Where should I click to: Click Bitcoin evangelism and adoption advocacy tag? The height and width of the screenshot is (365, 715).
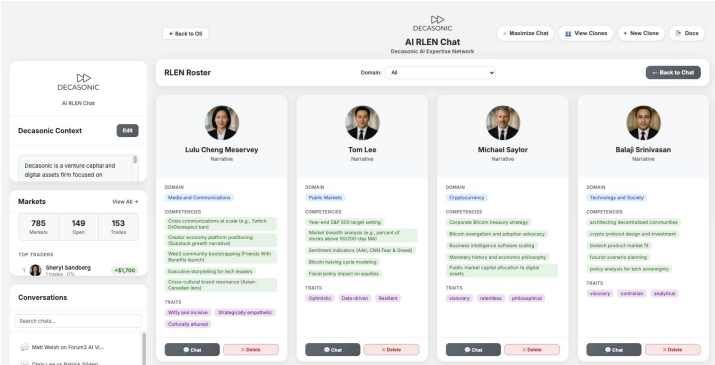(x=497, y=234)
